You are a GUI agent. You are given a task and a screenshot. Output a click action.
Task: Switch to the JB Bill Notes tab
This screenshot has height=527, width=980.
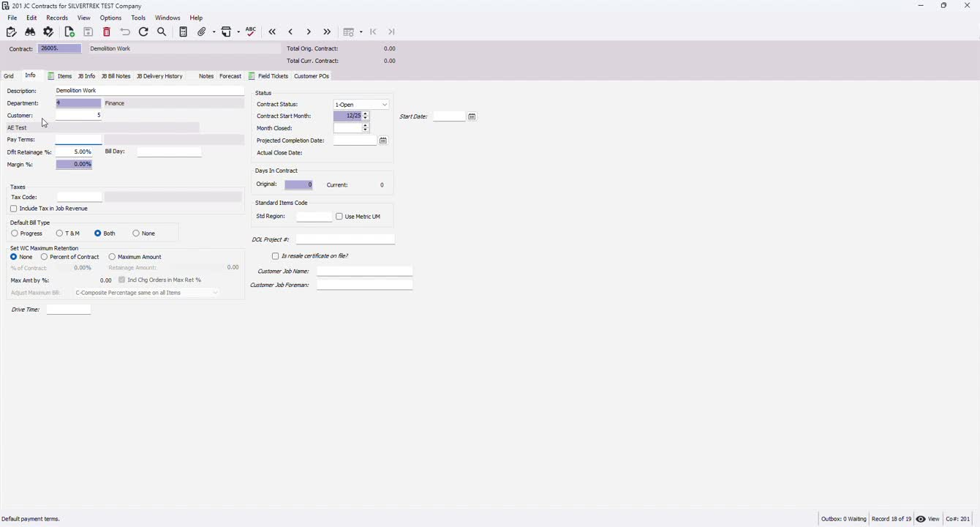(x=116, y=76)
